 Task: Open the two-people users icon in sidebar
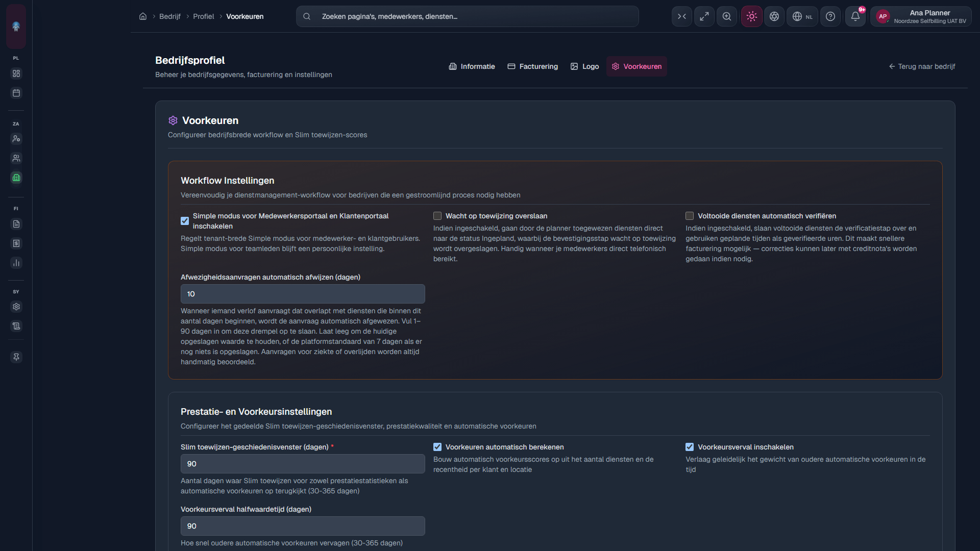coord(16,158)
